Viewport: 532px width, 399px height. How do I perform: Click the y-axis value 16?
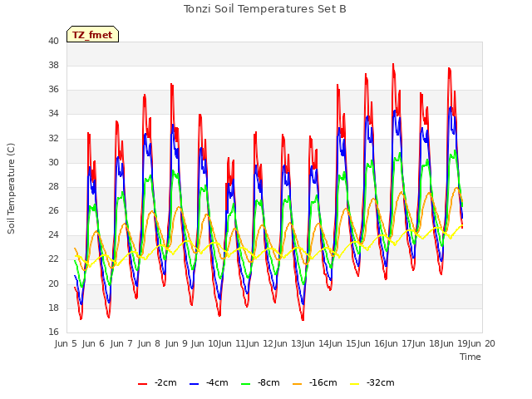pyautogui.click(x=53, y=332)
